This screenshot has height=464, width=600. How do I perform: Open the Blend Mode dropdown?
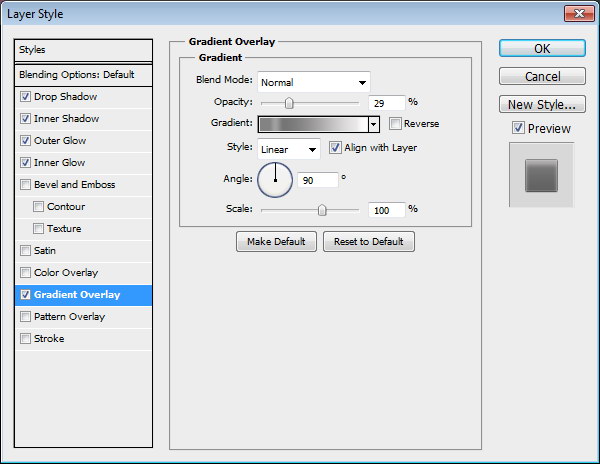[x=313, y=82]
